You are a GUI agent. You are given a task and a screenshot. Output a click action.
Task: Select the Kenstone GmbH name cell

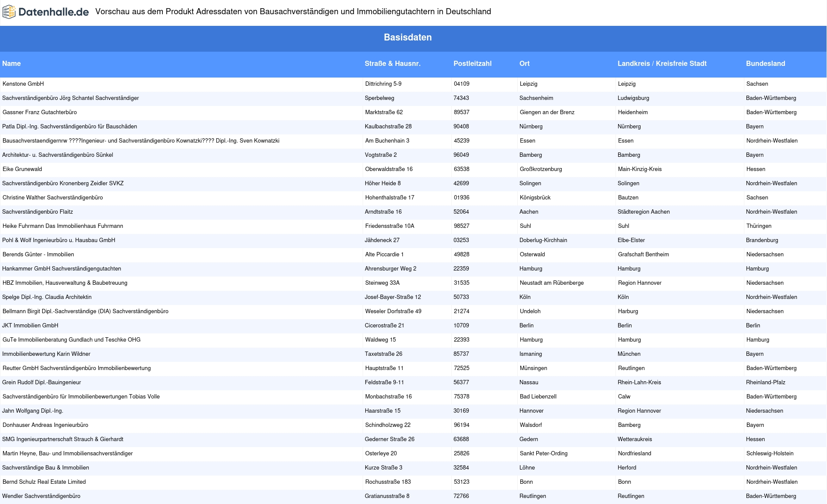point(23,84)
